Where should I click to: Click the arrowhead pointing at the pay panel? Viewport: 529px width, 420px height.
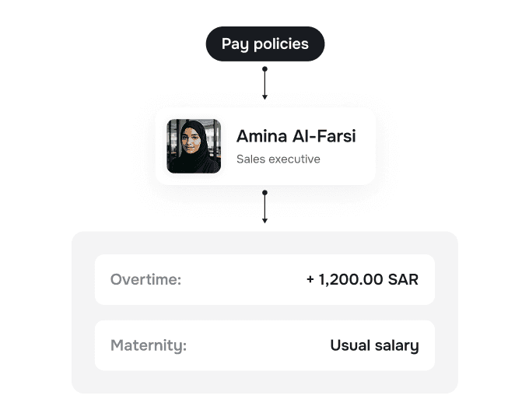[264, 220]
